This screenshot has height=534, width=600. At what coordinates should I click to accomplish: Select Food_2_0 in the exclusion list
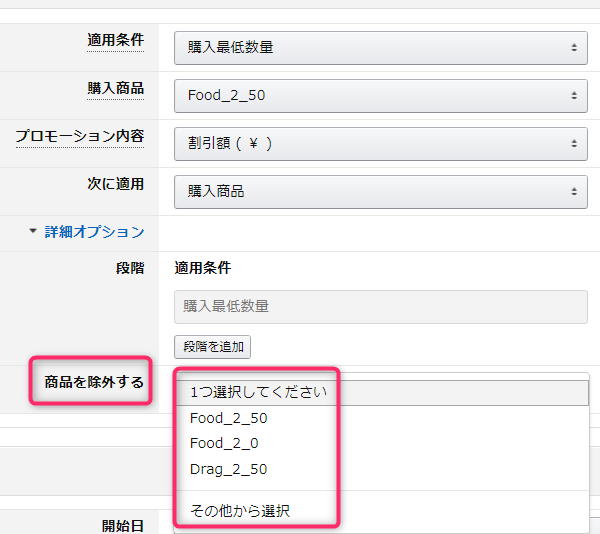click(x=224, y=443)
